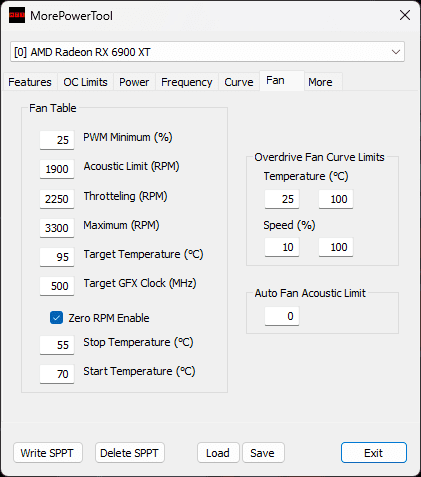
Task: Switch to the More tab
Action: click(320, 82)
